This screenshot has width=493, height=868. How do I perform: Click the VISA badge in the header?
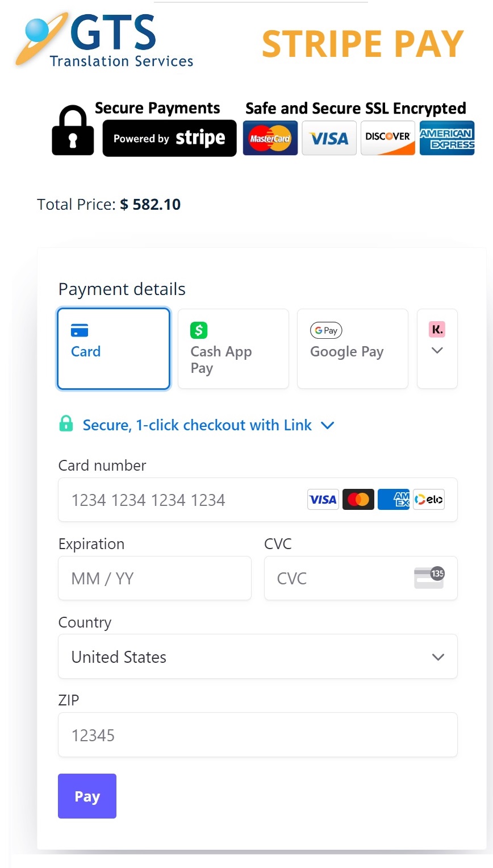point(329,138)
